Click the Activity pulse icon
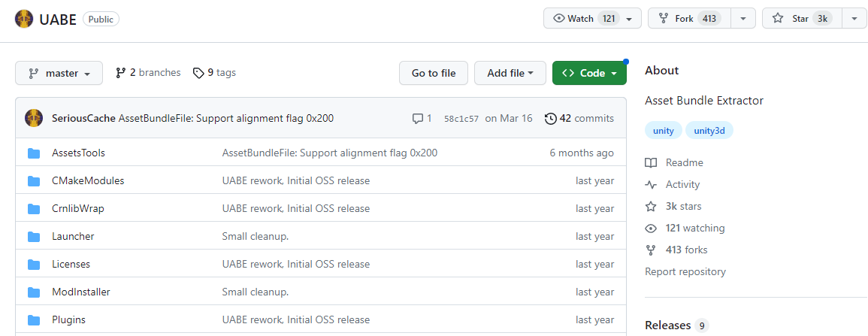The height and width of the screenshot is (336, 868). pyautogui.click(x=651, y=184)
